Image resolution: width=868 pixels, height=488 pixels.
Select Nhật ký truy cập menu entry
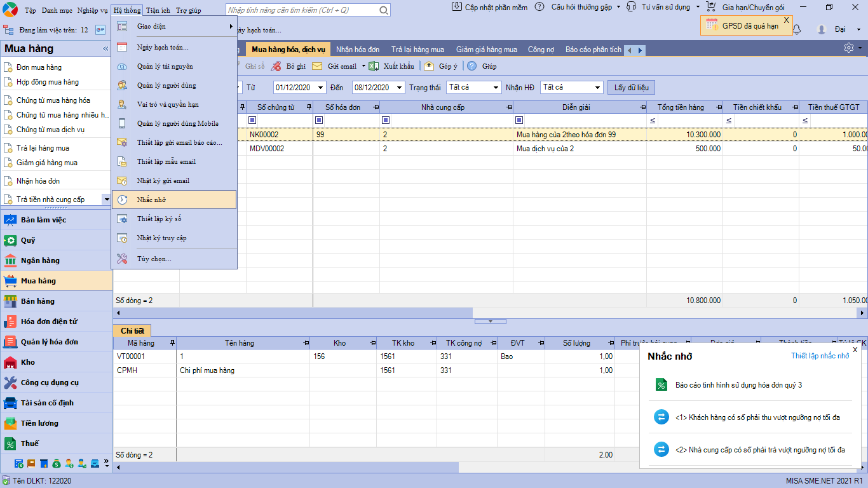click(x=174, y=238)
